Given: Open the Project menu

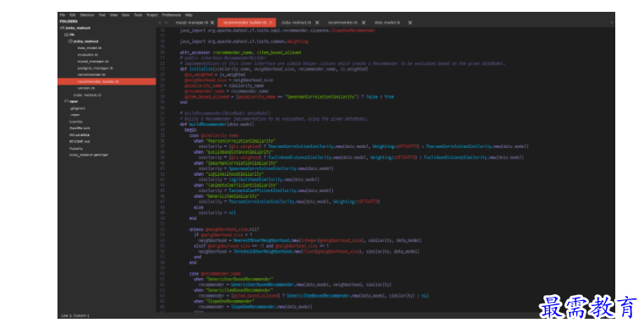Looking at the screenshot, I should pyautogui.click(x=152, y=14).
